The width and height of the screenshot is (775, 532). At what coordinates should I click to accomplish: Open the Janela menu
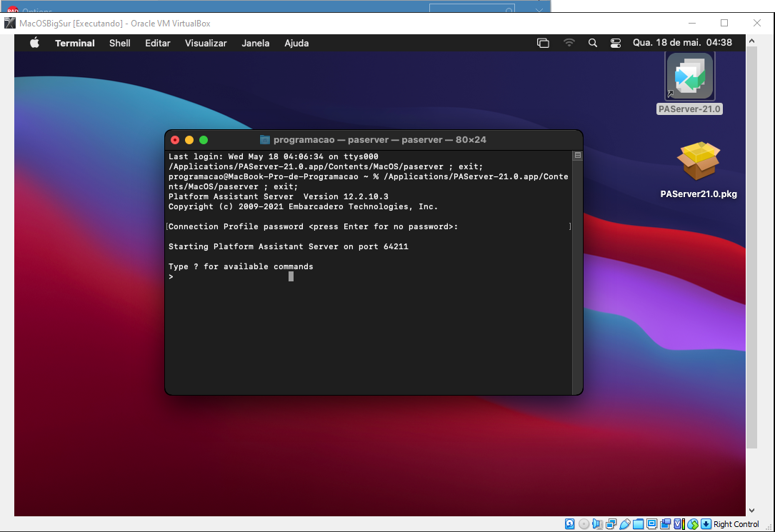click(256, 43)
